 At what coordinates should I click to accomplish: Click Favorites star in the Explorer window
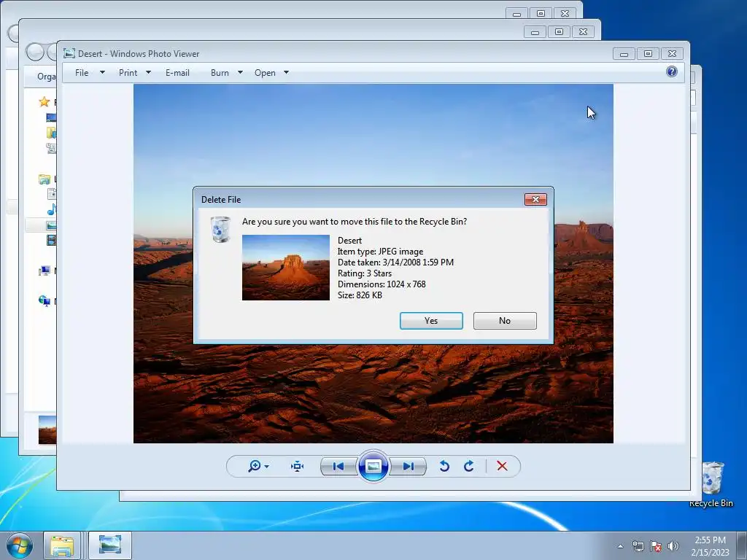pyautogui.click(x=44, y=102)
